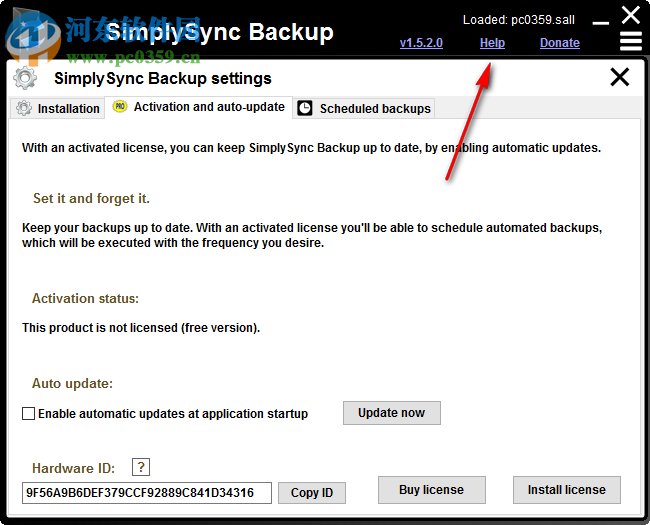Click the 'This product is not licensed' text

point(141,328)
